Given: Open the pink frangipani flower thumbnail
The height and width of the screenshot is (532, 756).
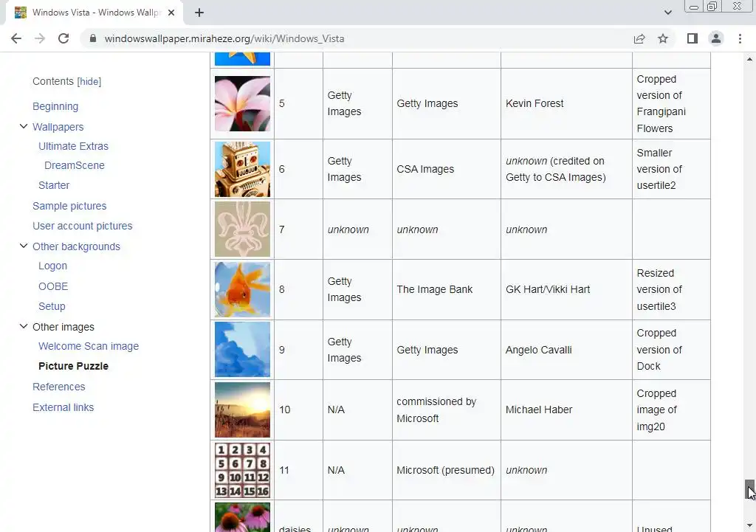Looking at the screenshot, I should pos(242,103).
